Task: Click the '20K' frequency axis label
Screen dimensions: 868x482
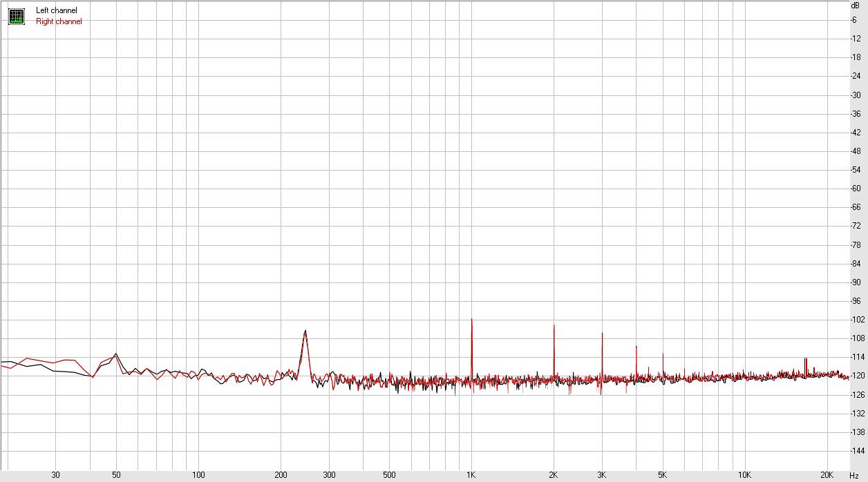Action: pos(827,475)
